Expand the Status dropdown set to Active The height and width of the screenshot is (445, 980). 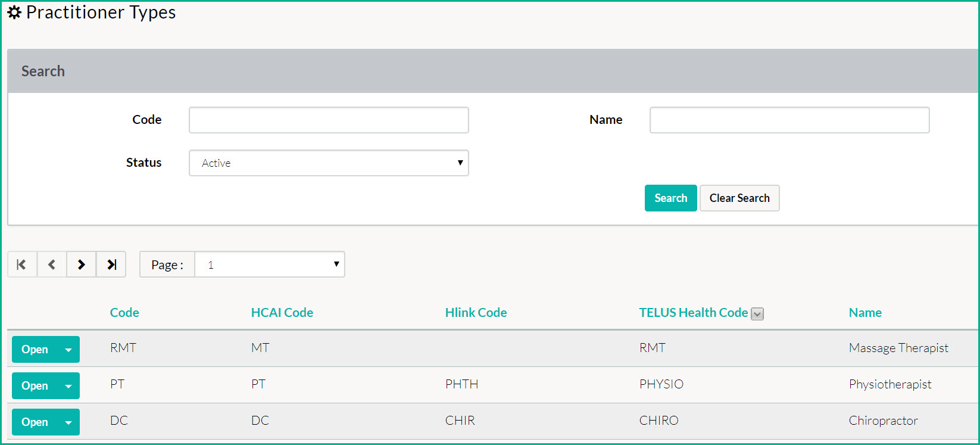[x=329, y=163]
